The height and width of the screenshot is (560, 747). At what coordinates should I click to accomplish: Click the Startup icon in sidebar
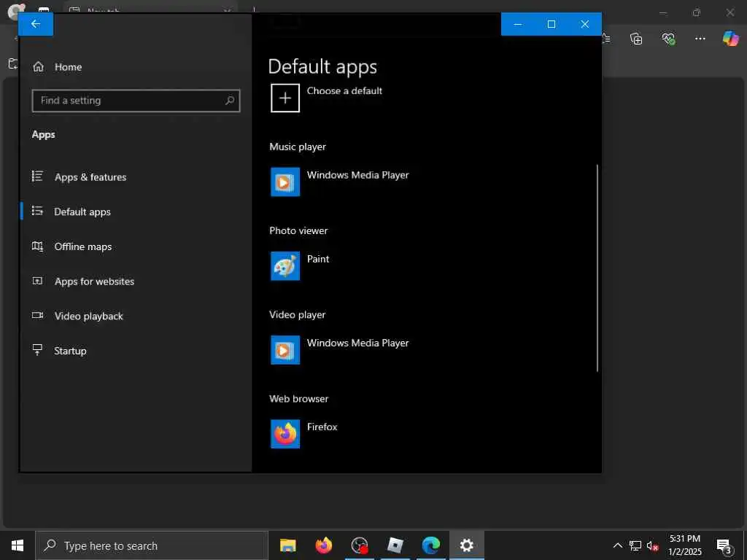click(37, 350)
